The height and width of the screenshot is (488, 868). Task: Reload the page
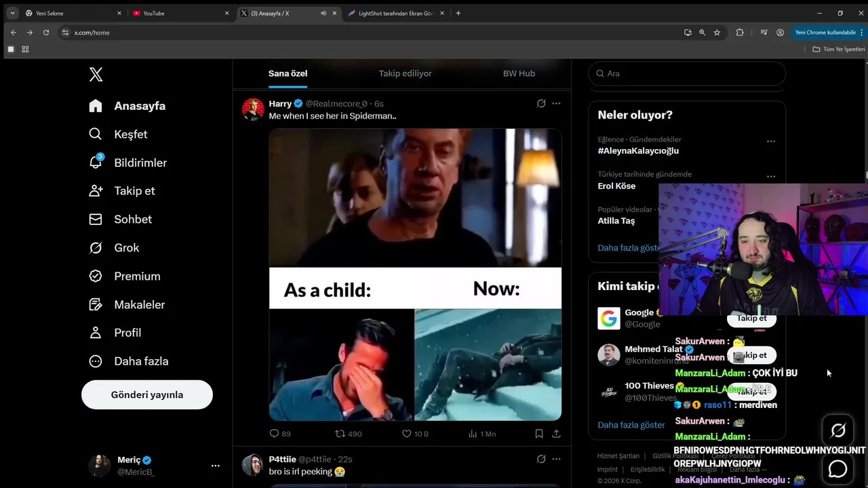click(x=46, y=33)
